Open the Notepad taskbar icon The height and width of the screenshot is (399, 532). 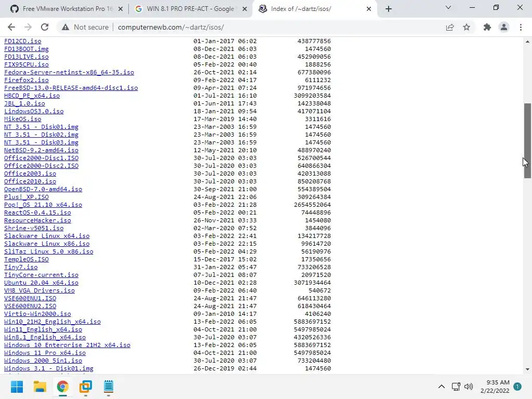108,387
